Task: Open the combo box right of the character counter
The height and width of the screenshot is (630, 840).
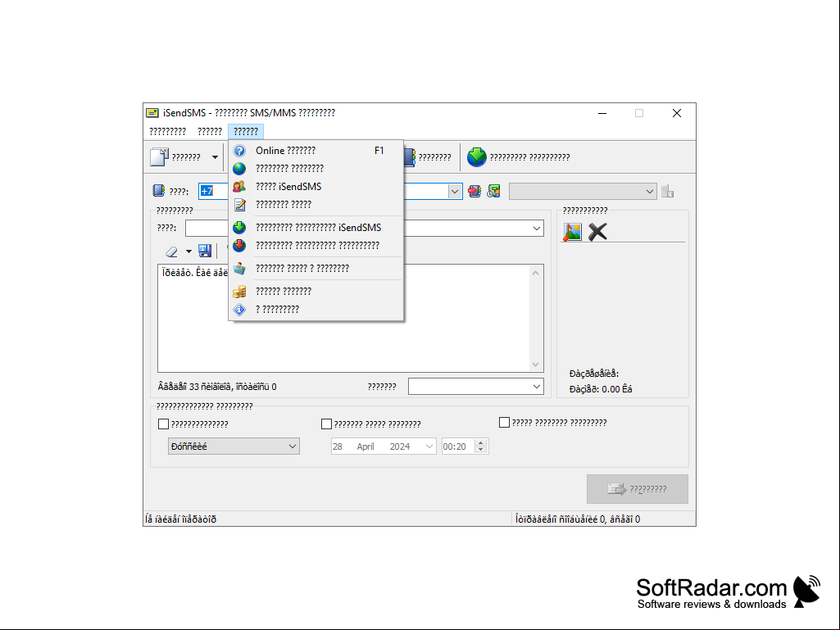Action: 475,386
